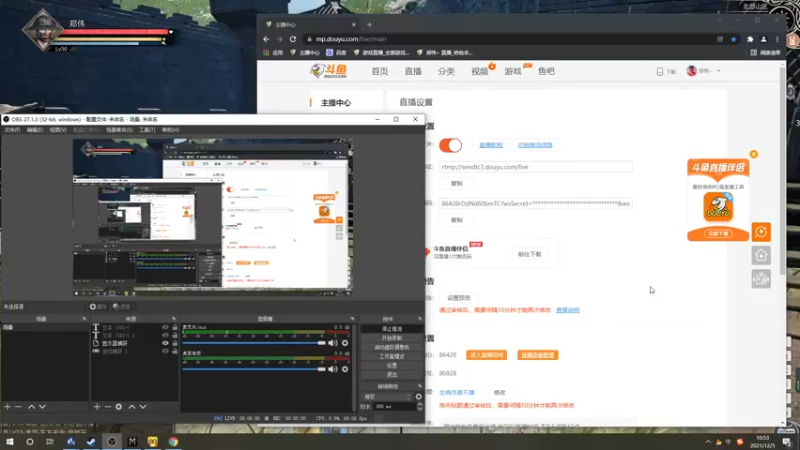This screenshot has width=800, height=450.
Task: Adjust transition duration stepper arrows
Action: point(419,407)
